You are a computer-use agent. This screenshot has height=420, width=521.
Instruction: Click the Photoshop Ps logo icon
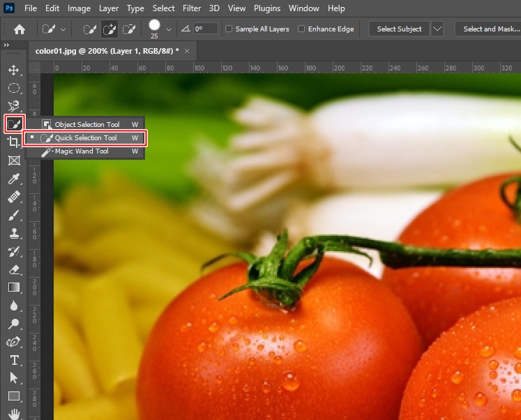click(x=9, y=8)
